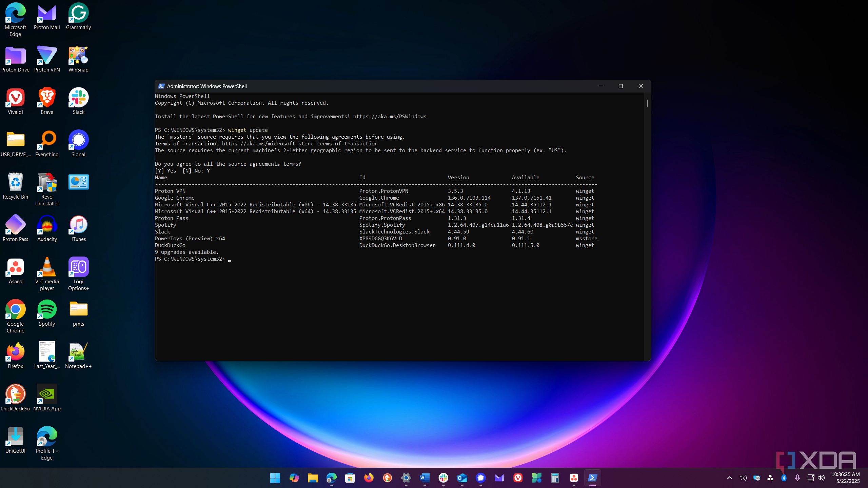Open Microsoft Store from the taskbar
Viewport: 868px width, 488px height.
350,478
